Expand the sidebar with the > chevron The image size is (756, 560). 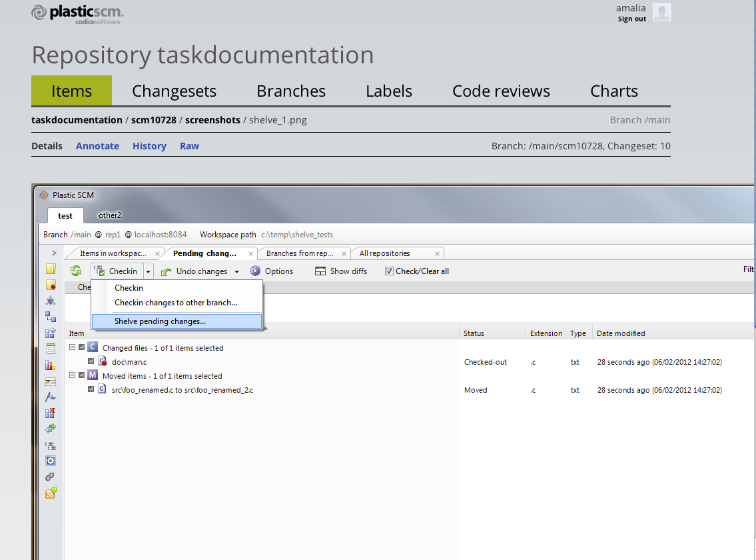pos(54,253)
